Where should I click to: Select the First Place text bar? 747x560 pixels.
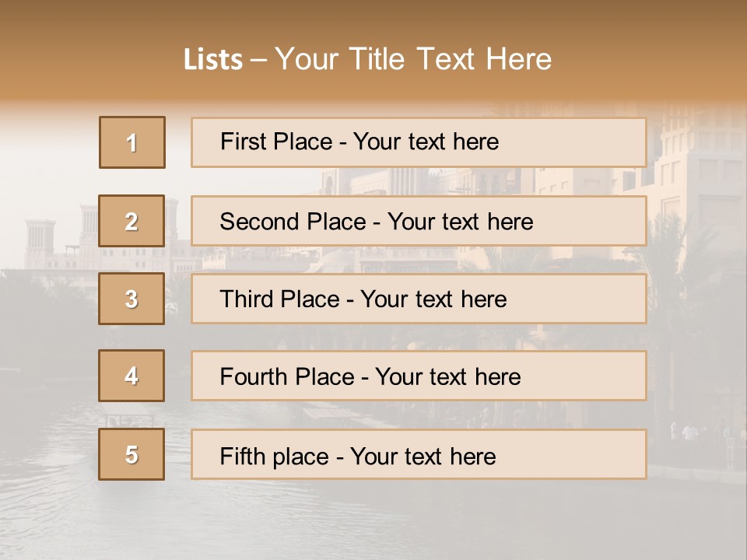coord(419,142)
